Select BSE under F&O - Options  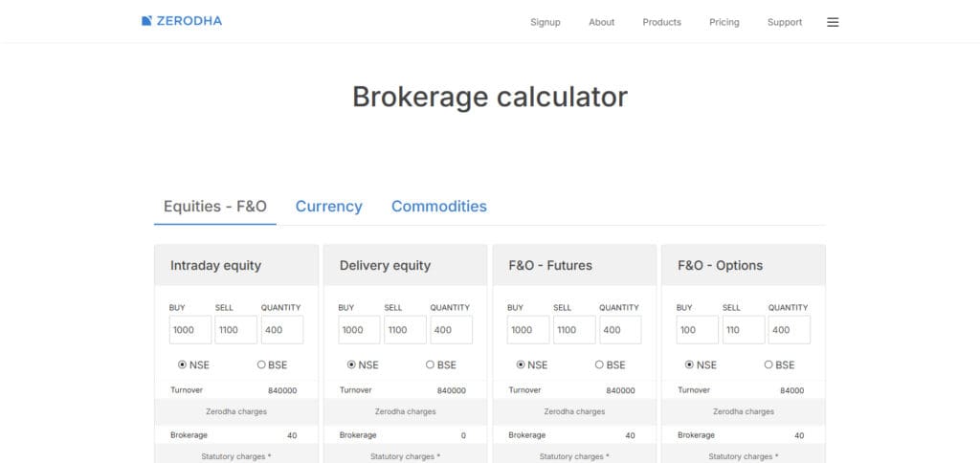coord(768,364)
